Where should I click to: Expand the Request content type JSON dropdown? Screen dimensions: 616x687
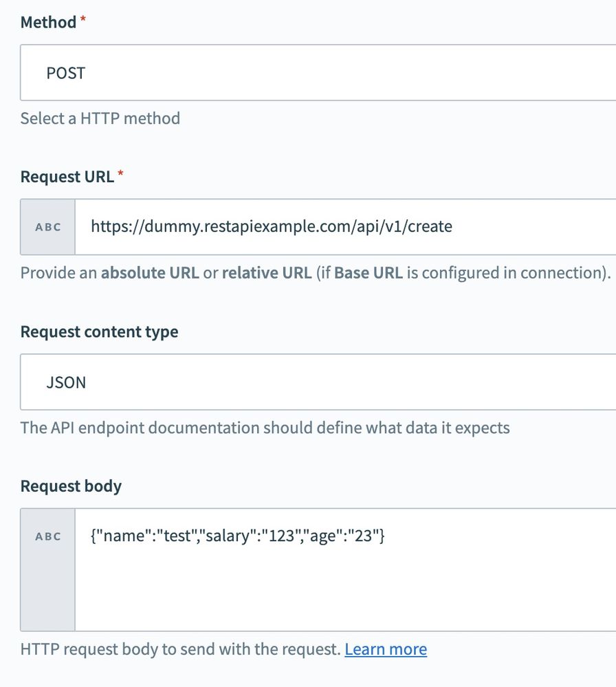point(316,382)
